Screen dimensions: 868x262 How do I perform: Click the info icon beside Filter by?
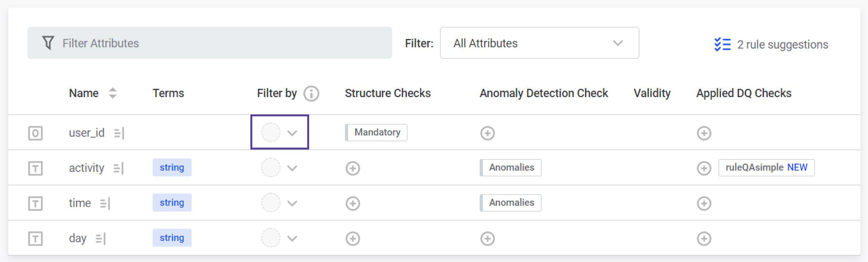[x=311, y=93]
